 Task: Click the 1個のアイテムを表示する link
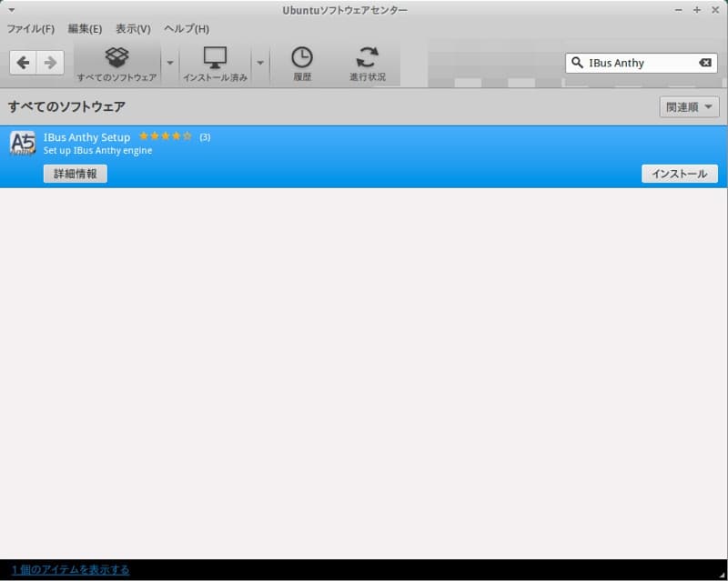pos(71,569)
